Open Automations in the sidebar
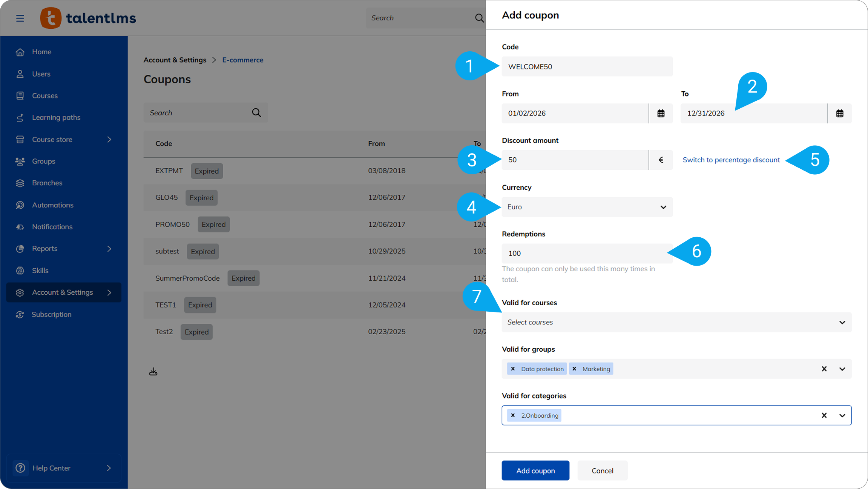 coord(52,205)
